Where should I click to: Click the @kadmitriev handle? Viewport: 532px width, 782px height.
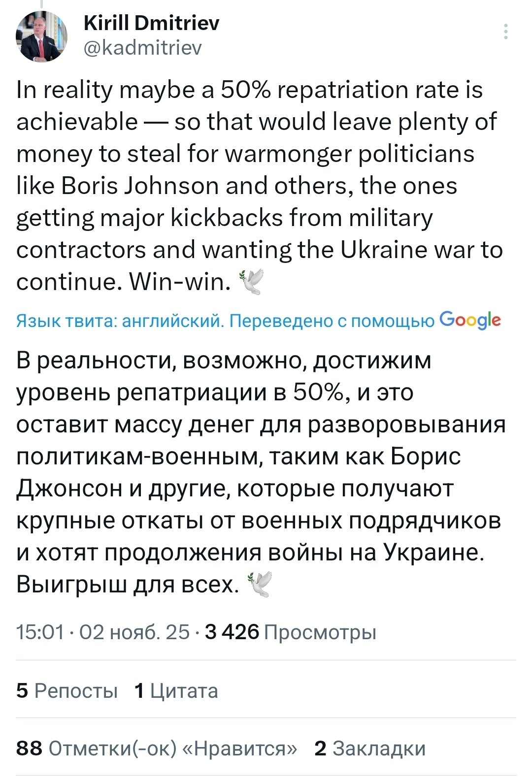[143, 48]
